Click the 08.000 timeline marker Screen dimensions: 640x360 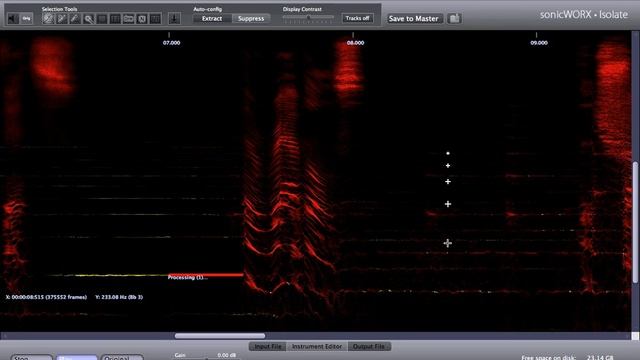(x=355, y=42)
